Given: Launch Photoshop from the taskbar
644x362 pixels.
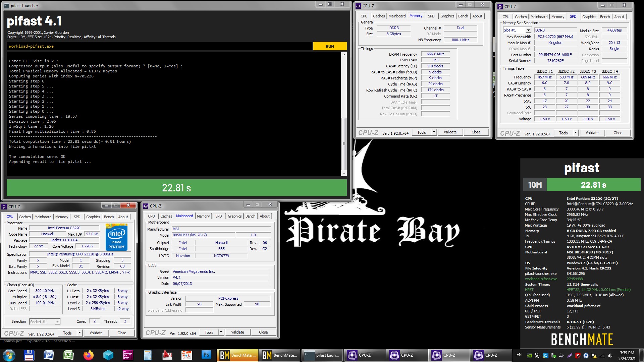Looking at the screenshot, I should [x=206, y=355].
